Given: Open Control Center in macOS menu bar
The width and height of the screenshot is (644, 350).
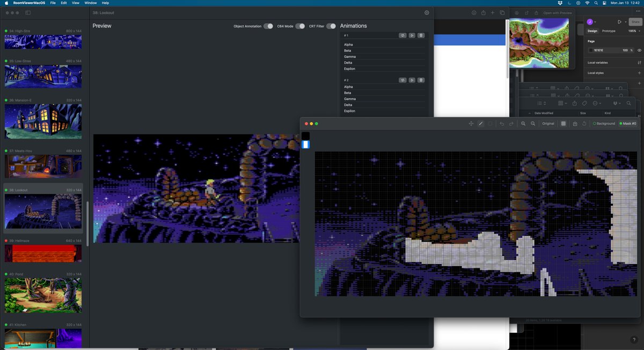Looking at the screenshot, I should tap(604, 3).
